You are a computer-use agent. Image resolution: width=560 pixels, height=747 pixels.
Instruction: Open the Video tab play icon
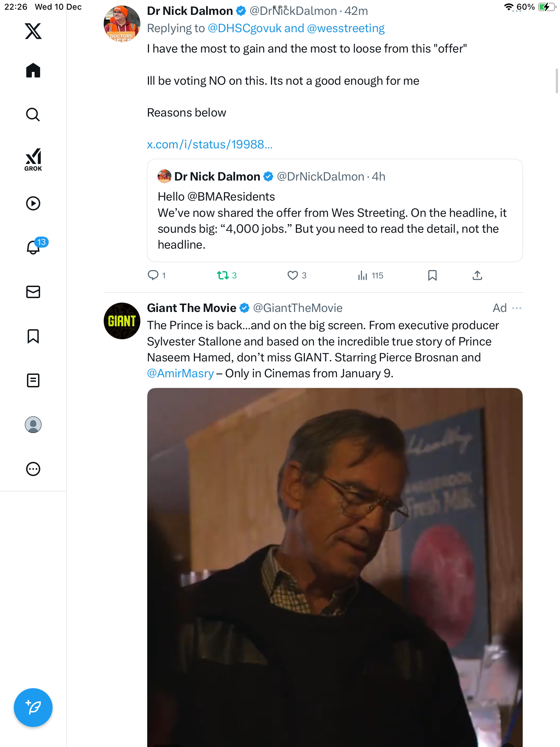33,203
